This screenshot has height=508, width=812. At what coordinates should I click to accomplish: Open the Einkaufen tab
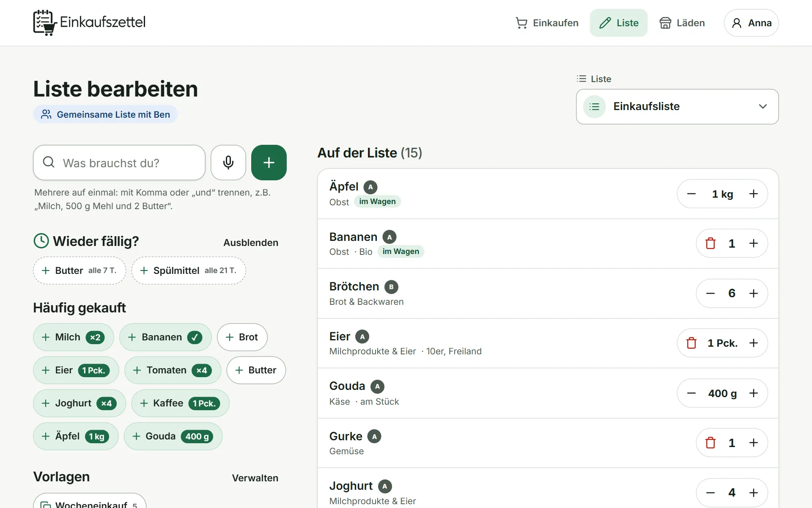(x=547, y=23)
